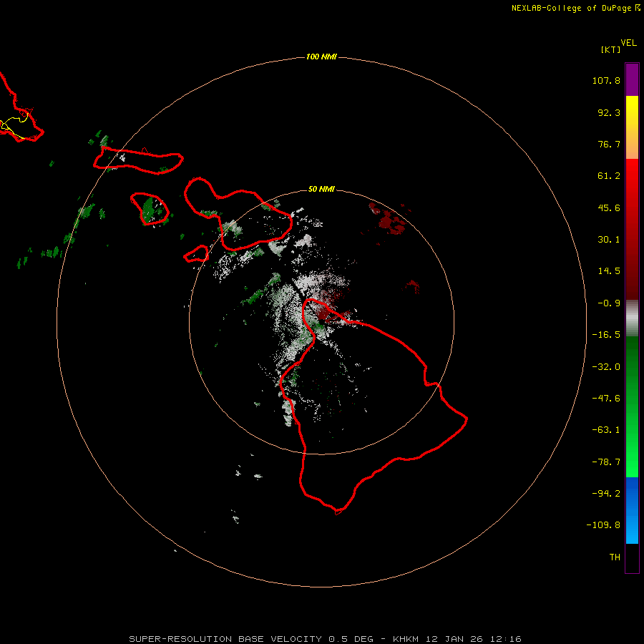The image size is (644, 644).
Task: Click the 100 NMI range ring label
Action: [321, 57]
